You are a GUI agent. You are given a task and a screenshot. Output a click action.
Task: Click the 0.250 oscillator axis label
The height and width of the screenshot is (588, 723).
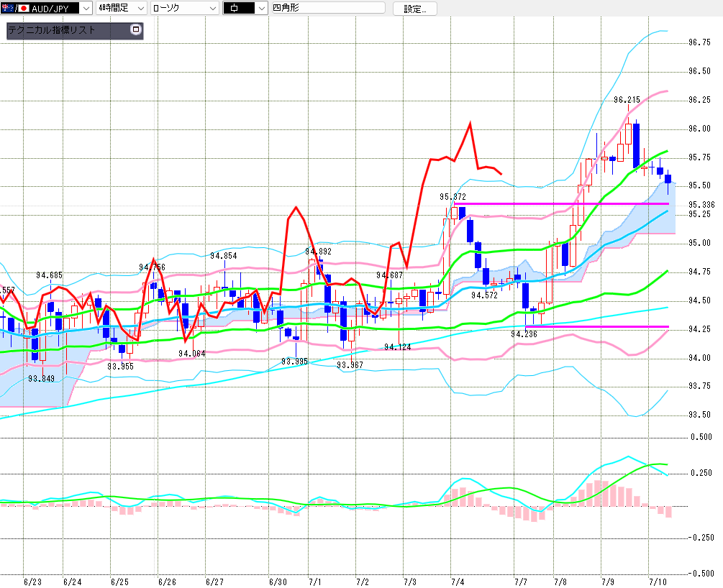(701, 473)
